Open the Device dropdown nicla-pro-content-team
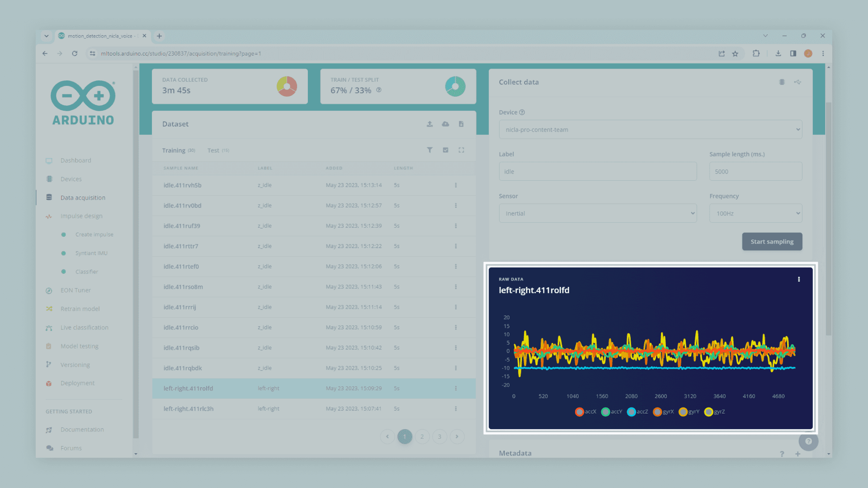The height and width of the screenshot is (488, 868). (x=650, y=130)
